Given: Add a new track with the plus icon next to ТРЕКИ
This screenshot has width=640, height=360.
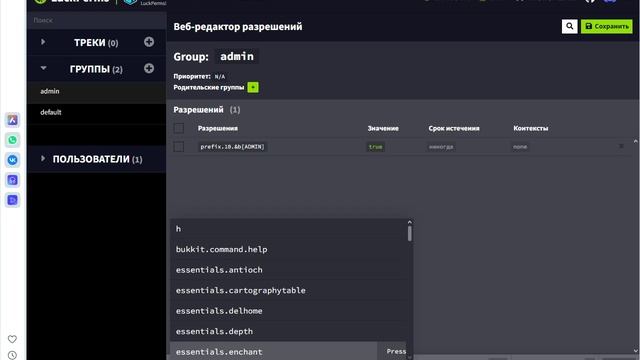Looking at the screenshot, I should 149,42.
